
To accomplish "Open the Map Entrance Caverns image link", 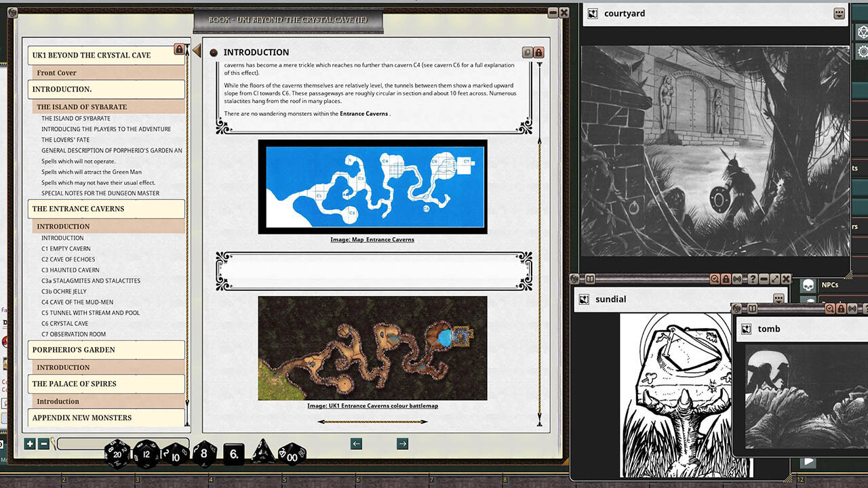I will 372,239.
